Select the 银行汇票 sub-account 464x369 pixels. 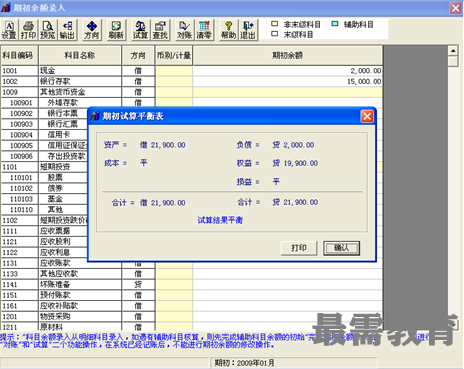point(63,124)
